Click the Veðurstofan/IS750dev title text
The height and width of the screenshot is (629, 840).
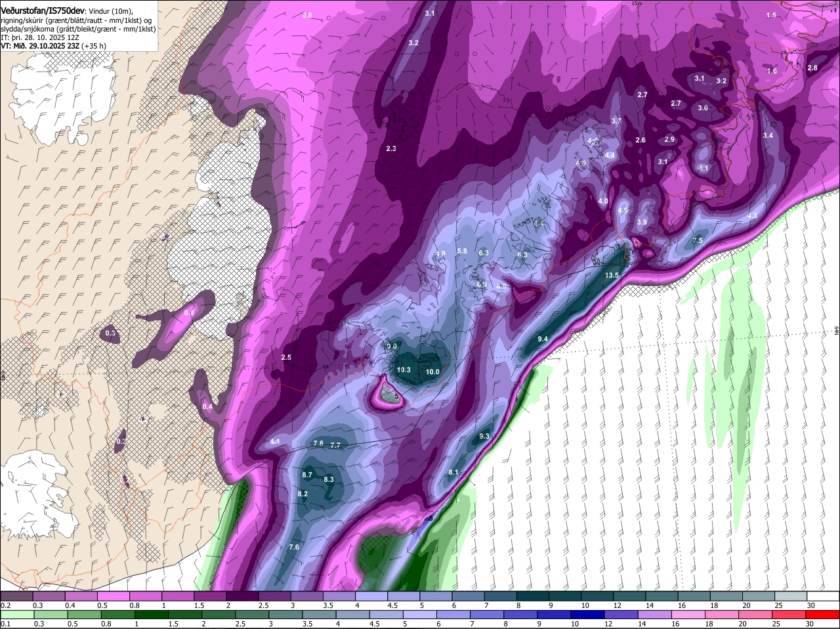43,11
